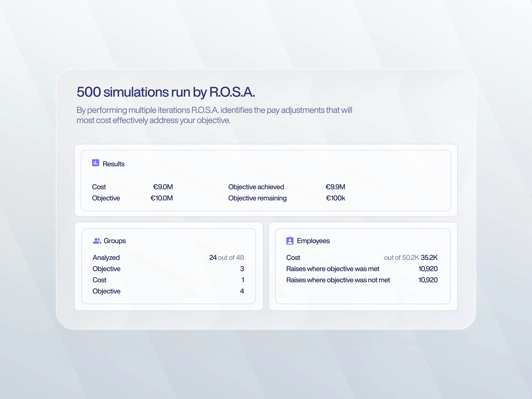
Task: Click the Objective remaining value €100k
Action: 336,198
